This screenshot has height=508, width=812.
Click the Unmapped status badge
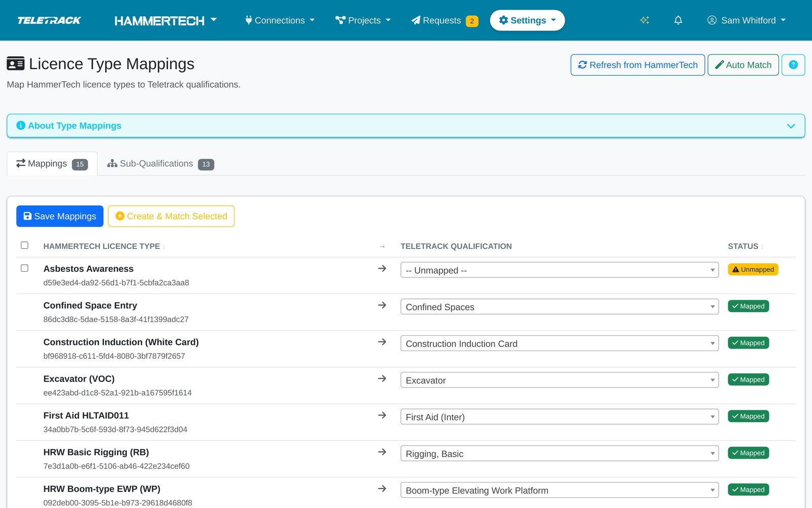tap(753, 270)
